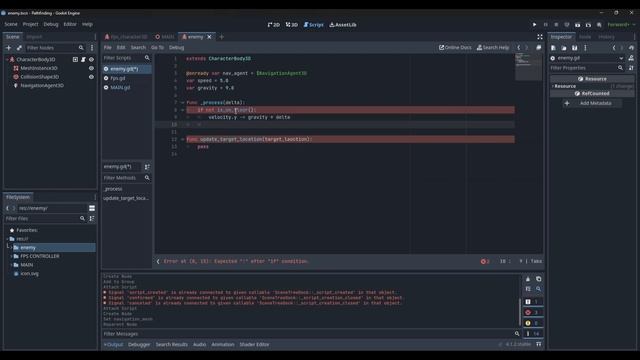Open the Scene menu
The image size is (640, 360).
click(11, 24)
